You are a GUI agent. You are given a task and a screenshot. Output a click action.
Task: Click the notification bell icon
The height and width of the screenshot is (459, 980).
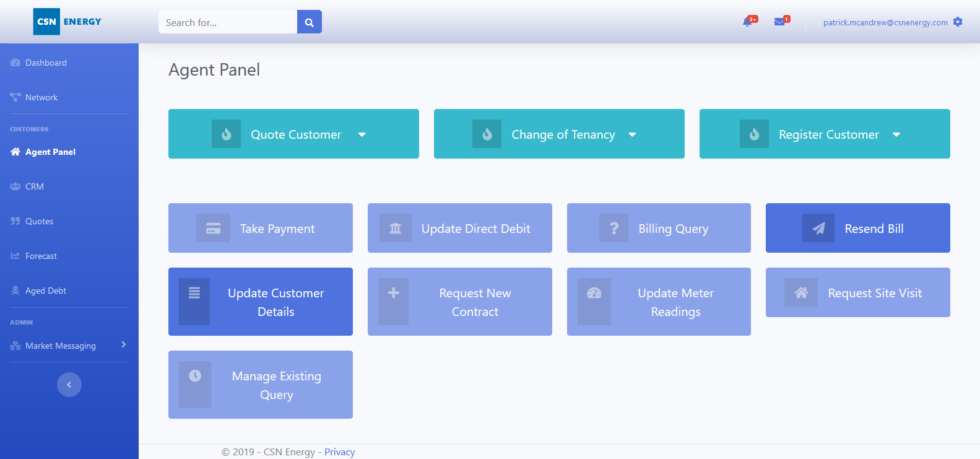pos(748,22)
